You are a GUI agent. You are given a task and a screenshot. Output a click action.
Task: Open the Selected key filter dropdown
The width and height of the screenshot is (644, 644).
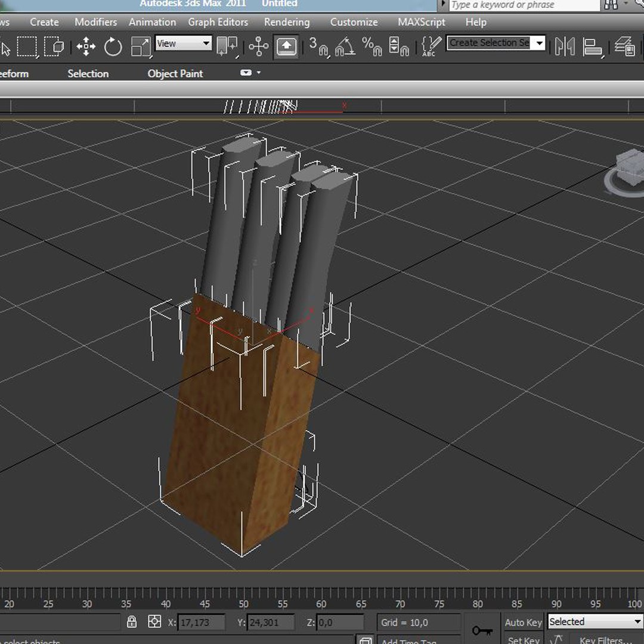pyautogui.click(x=595, y=621)
